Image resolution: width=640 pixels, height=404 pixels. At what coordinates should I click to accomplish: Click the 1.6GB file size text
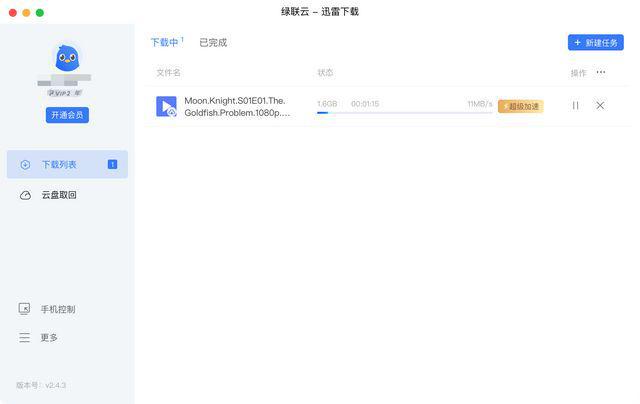click(327, 104)
